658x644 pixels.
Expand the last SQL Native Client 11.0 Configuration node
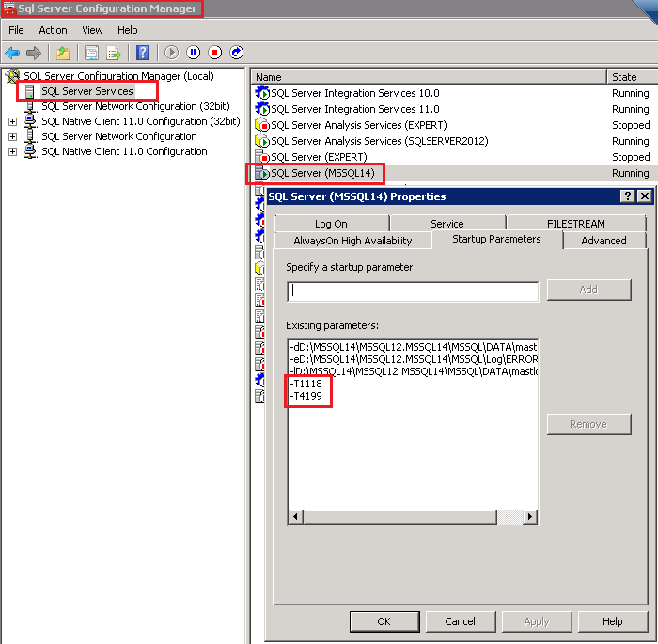point(12,151)
